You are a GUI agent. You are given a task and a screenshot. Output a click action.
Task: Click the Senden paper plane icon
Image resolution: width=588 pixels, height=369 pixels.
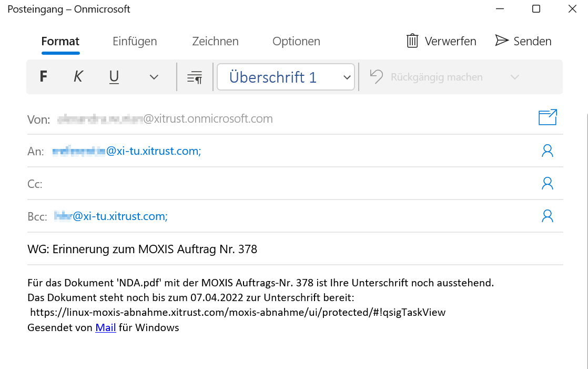pos(503,40)
